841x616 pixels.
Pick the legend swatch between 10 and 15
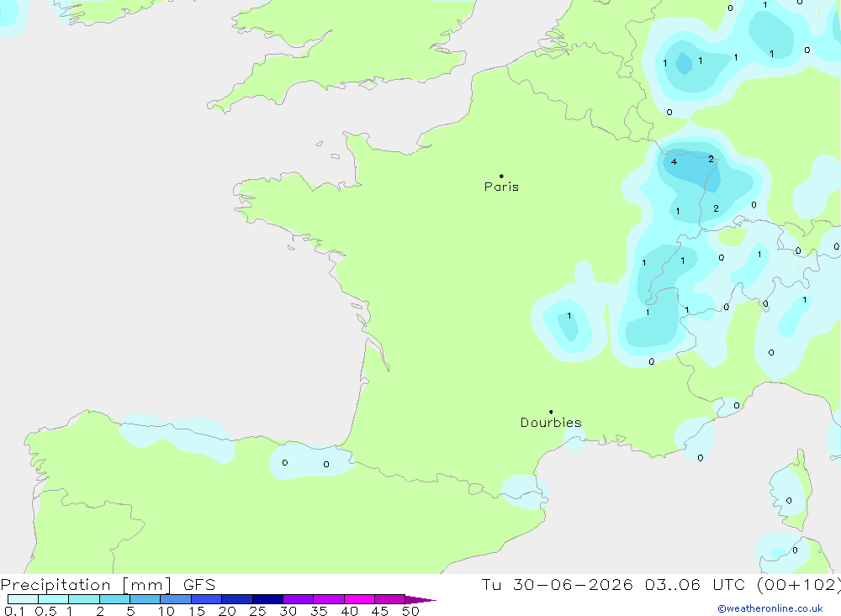[176, 599]
